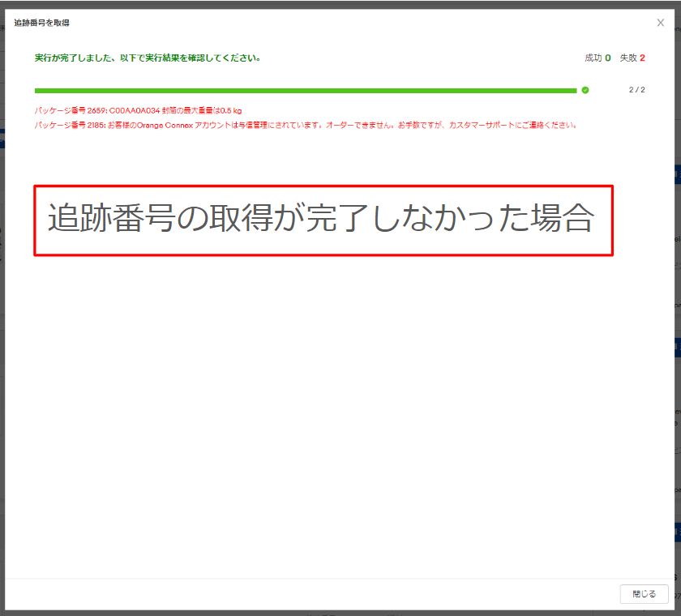This screenshot has width=681, height=616.
Task: Click the green checkmark icon after progress bar
Action: tap(585, 90)
